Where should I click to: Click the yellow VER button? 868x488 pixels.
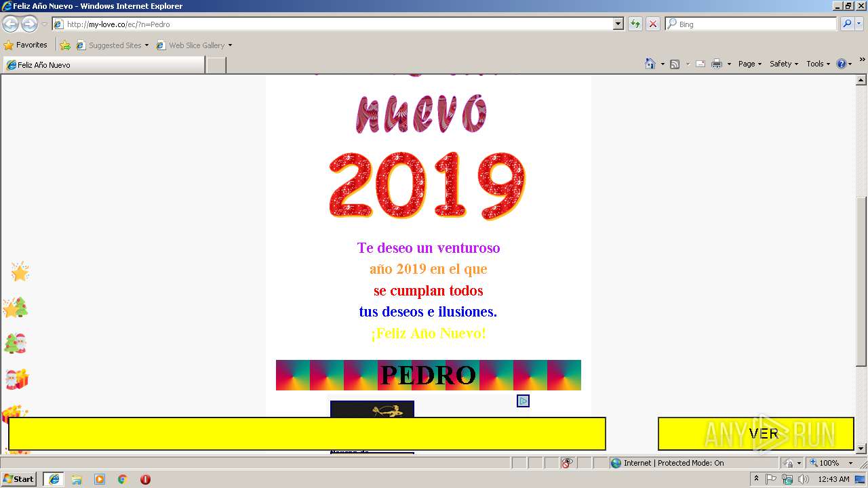755,434
